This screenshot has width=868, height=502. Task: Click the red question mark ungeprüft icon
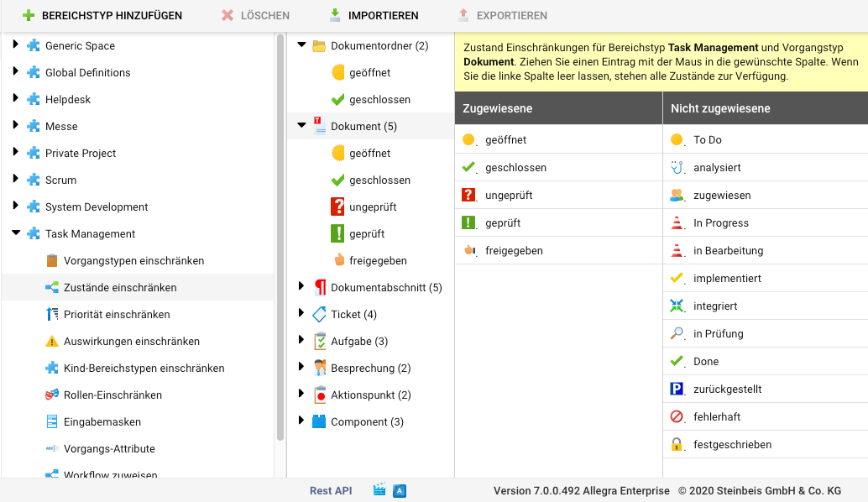click(x=338, y=207)
